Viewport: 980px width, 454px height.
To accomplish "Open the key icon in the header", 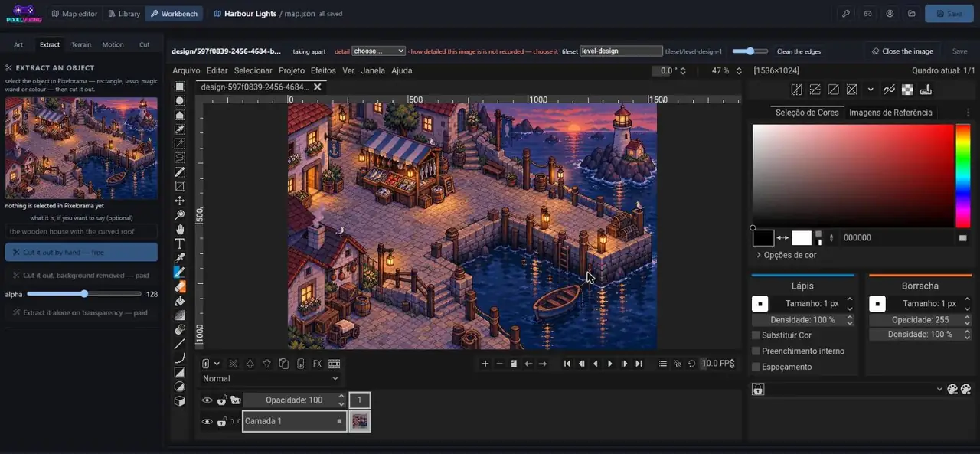I will coord(845,14).
